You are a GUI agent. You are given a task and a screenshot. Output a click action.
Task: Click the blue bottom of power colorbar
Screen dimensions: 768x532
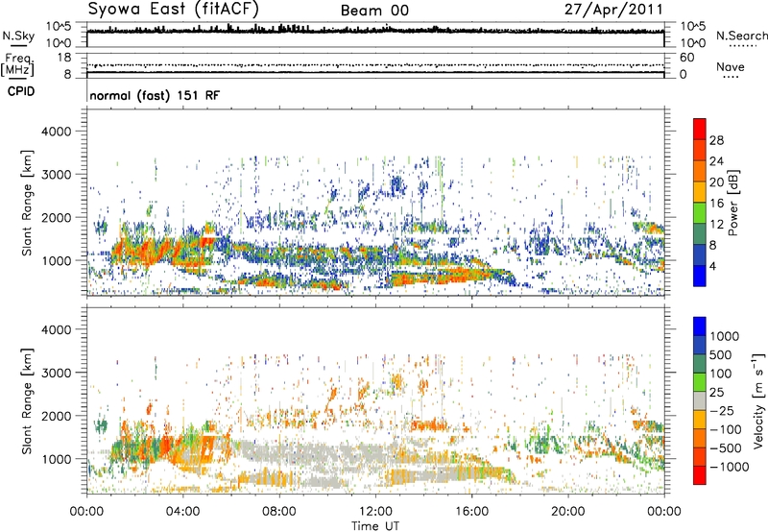pos(700,276)
